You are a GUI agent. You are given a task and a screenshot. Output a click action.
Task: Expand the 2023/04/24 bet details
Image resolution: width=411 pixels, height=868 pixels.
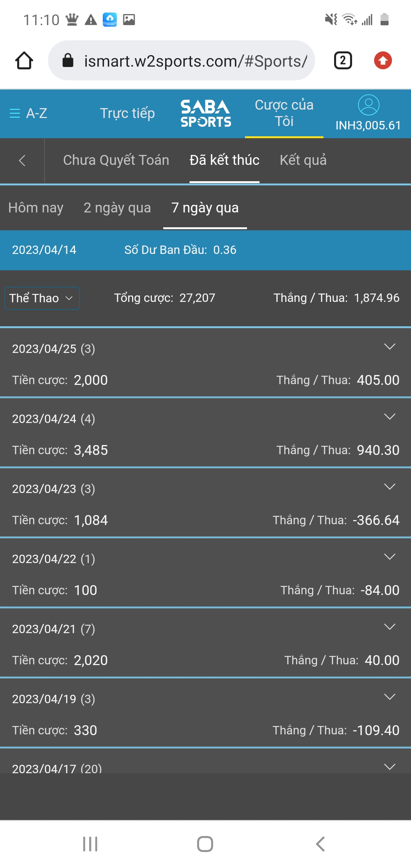[390, 416]
